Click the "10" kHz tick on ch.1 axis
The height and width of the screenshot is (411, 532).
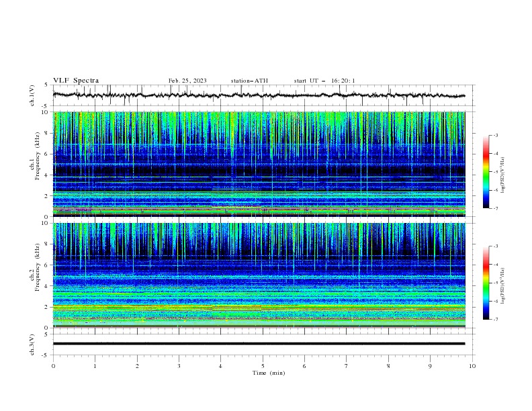point(46,112)
